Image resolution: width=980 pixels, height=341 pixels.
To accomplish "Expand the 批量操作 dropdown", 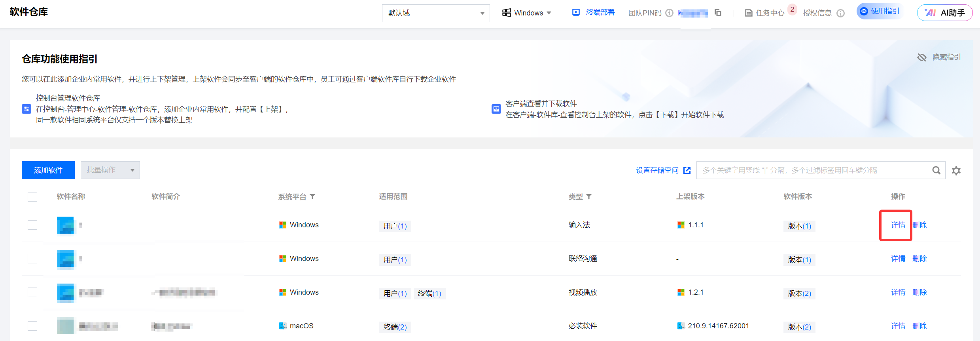I will coord(110,170).
